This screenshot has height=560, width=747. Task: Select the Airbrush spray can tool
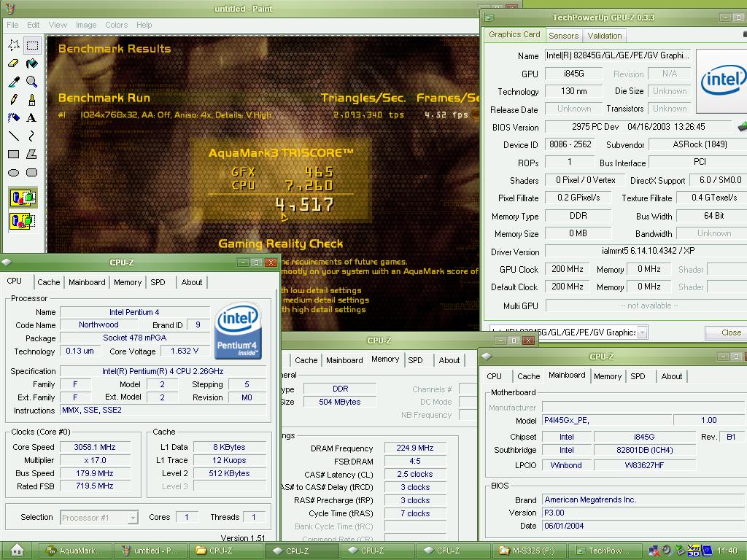(14, 117)
